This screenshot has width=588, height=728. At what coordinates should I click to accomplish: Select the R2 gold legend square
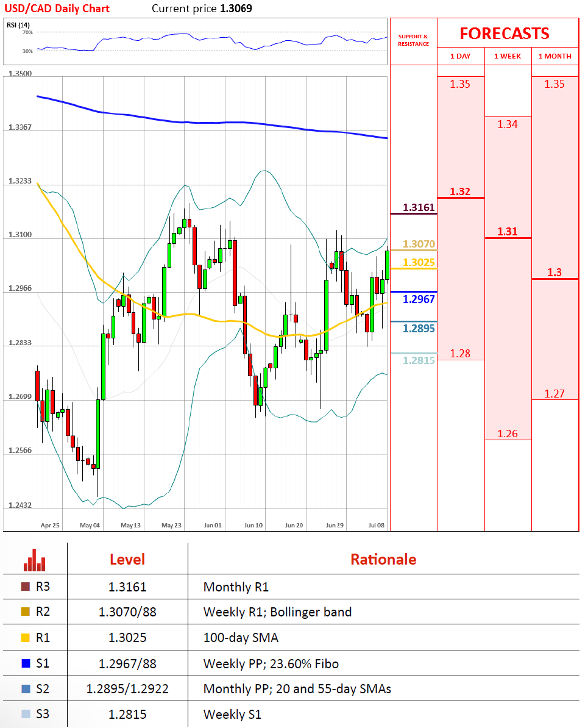point(26,612)
